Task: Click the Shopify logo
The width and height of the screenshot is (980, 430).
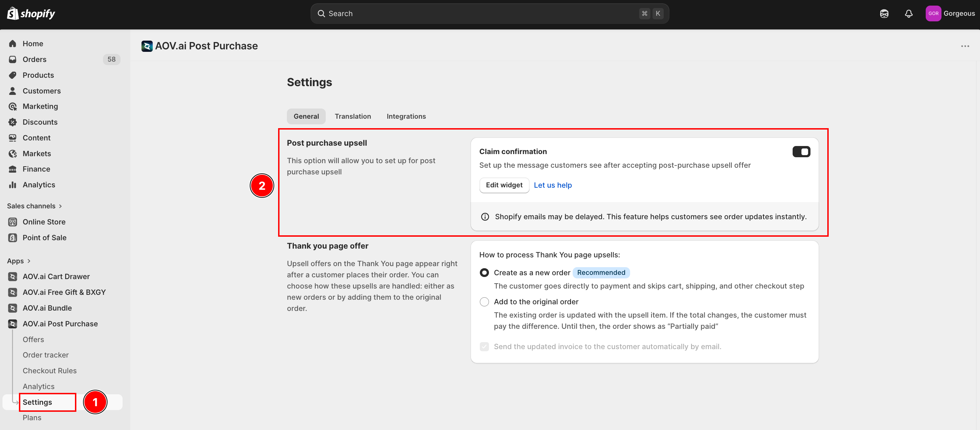Action: pos(31,14)
